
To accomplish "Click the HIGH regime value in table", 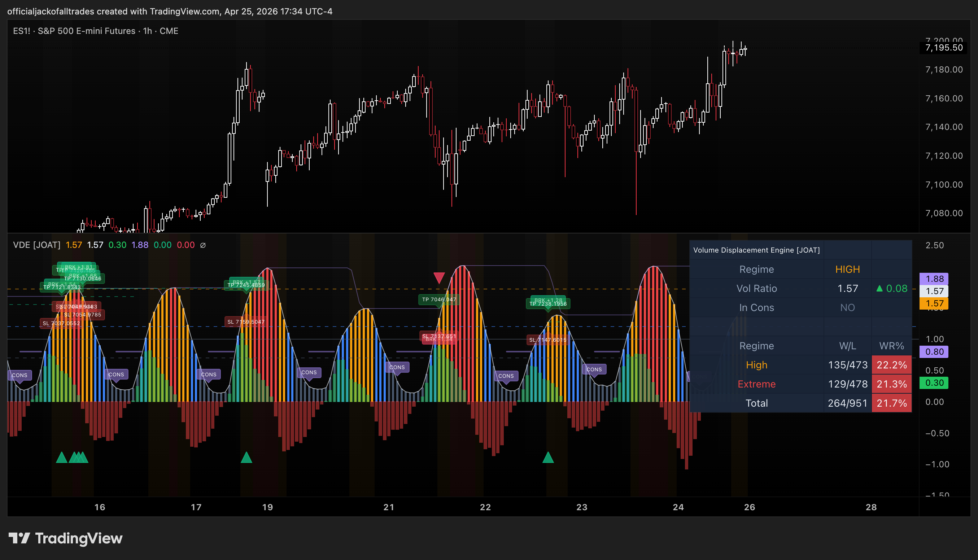I will tap(847, 269).
